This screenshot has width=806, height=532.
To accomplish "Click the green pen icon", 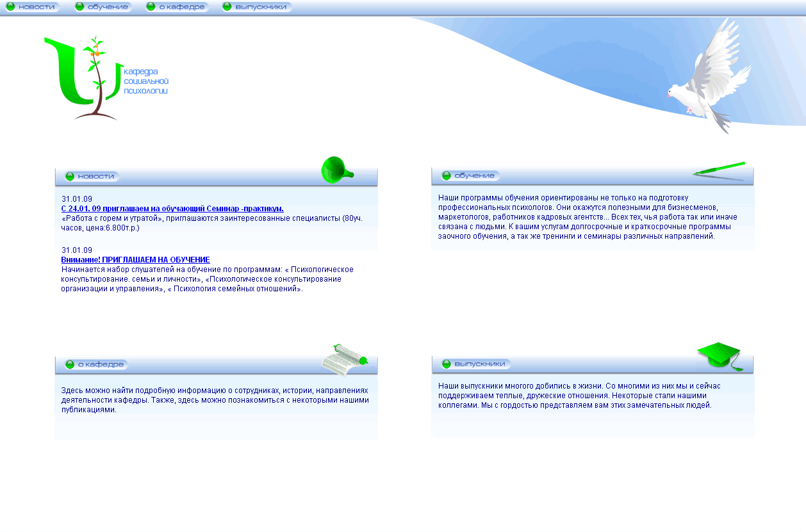I will click(719, 170).
